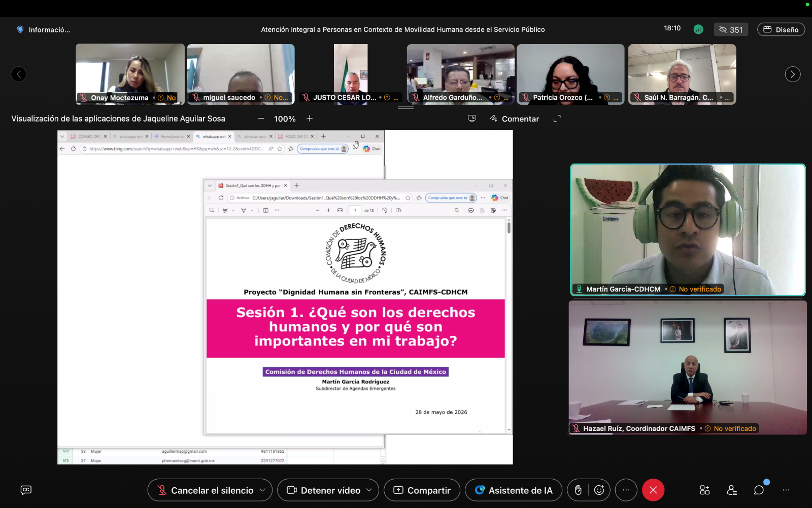The image size is (812, 508).
Task: Enter full screen for shared content
Action: coord(557,118)
